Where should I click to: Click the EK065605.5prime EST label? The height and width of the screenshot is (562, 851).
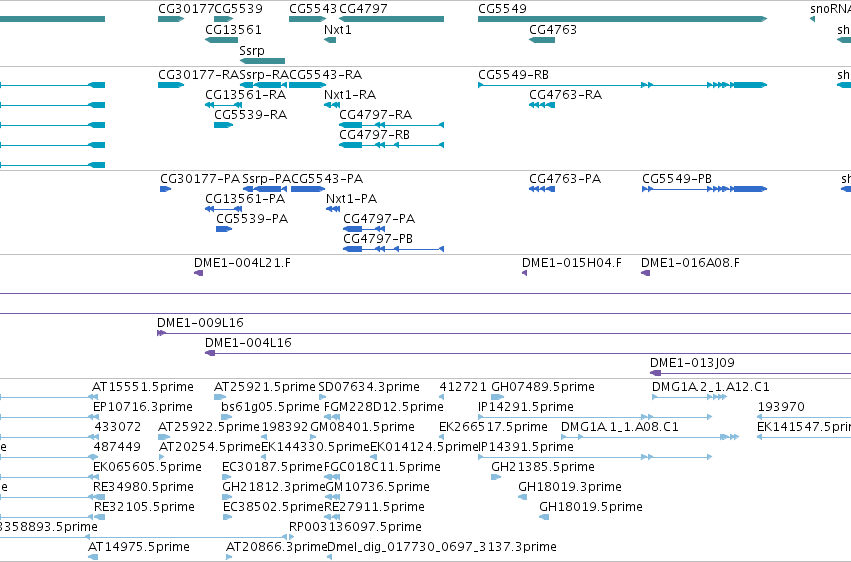click(x=148, y=467)
